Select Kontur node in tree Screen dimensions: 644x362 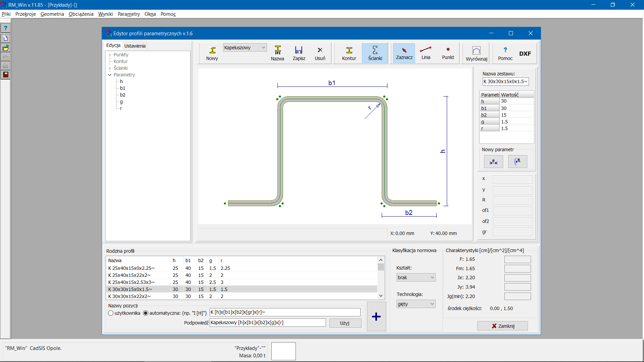[121, 62]
